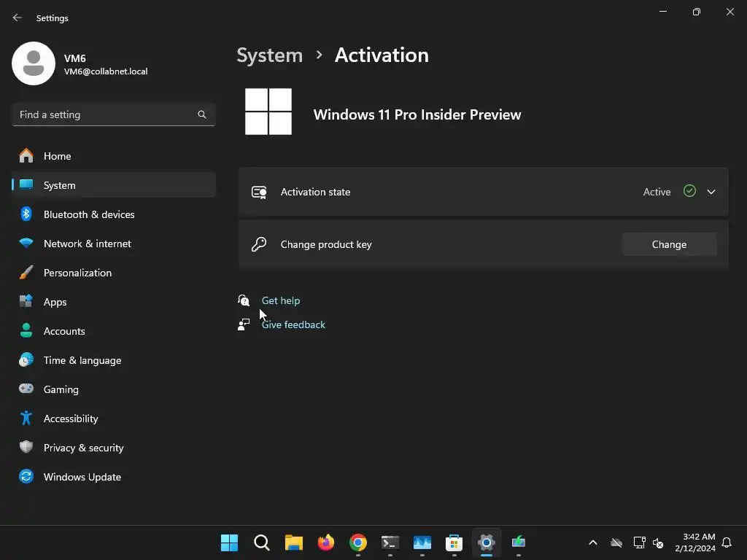
Task: Click the search magnifier in Find a setting
Action: [202, 114]
